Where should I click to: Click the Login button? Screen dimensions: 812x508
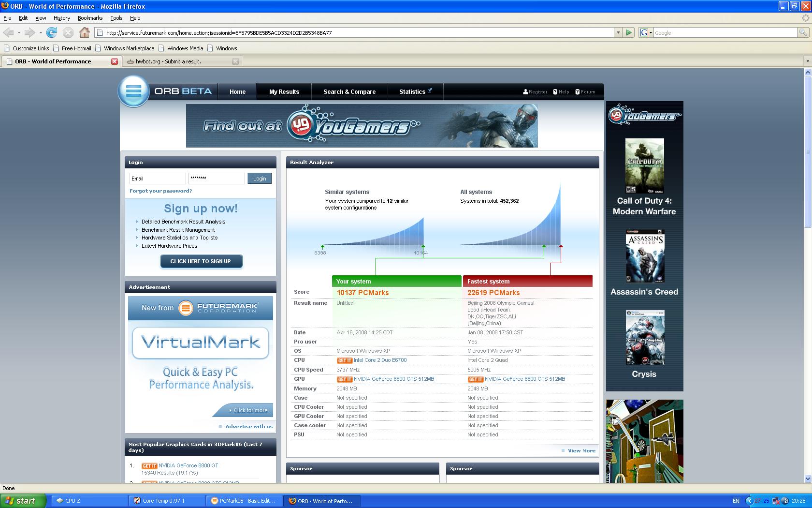pos(260,179)
